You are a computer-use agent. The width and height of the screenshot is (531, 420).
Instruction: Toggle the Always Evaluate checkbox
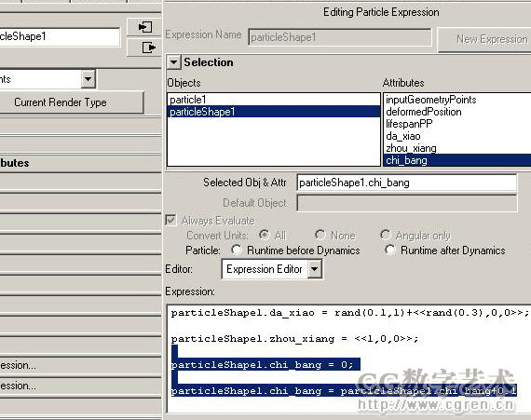click(170, 221)
